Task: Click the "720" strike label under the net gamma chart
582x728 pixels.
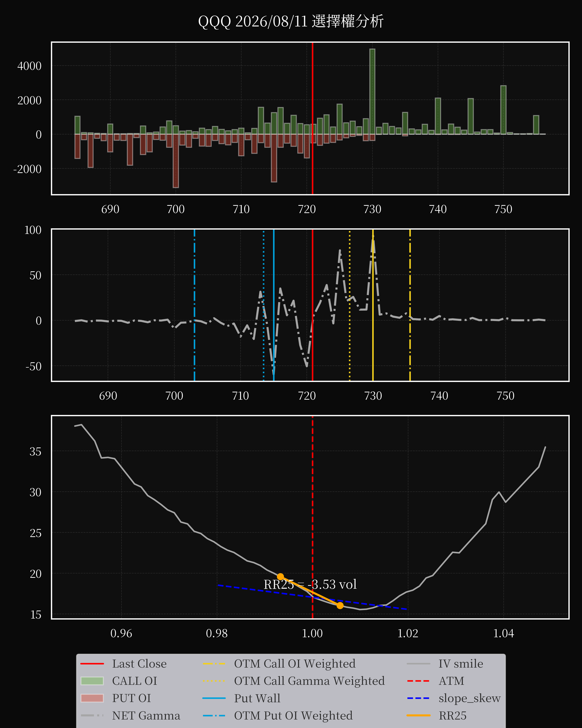Action: 307,396
